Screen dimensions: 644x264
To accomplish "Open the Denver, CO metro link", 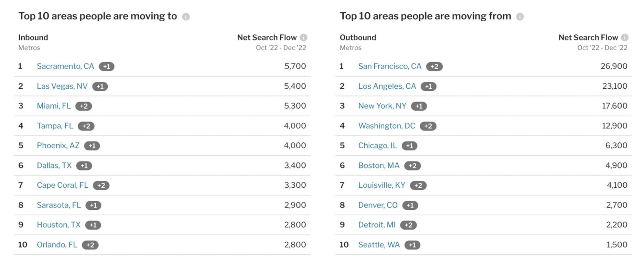I will (x=378, y=205).
